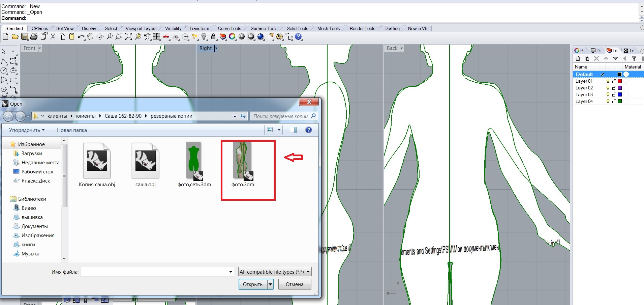This screenshot has height=305, width=644.
Task: Open the Drafting toolbar tab
Action: pyautogui.click(x=392, y=28)
